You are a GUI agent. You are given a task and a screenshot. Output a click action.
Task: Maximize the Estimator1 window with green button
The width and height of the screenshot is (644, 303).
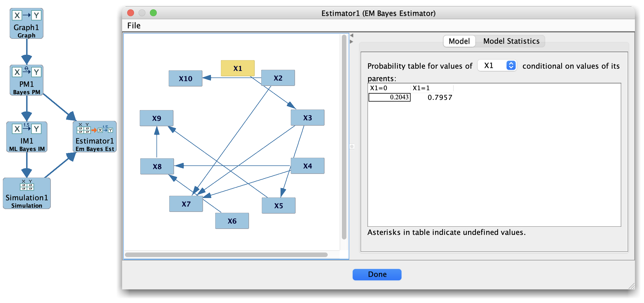pos(153,13)
